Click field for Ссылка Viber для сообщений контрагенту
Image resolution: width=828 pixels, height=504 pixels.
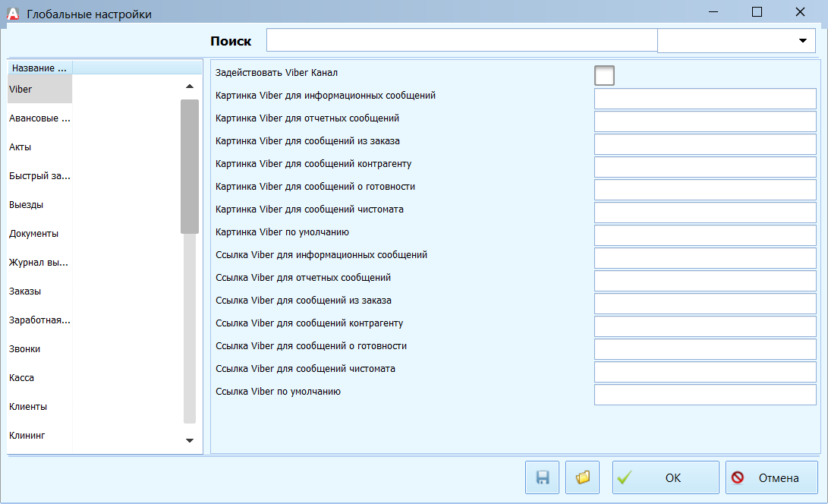point(705,326)
